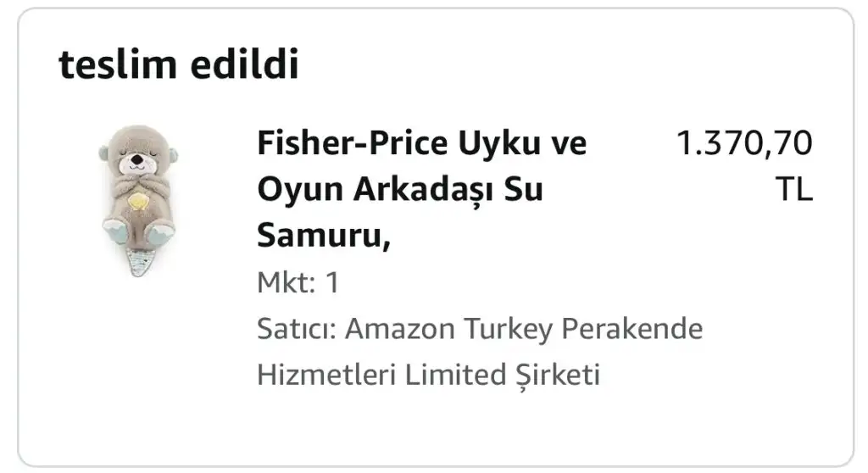868x473 pixels.
Task: Click the word "Fisher-Price" in the title
Action: coord(351,143)
